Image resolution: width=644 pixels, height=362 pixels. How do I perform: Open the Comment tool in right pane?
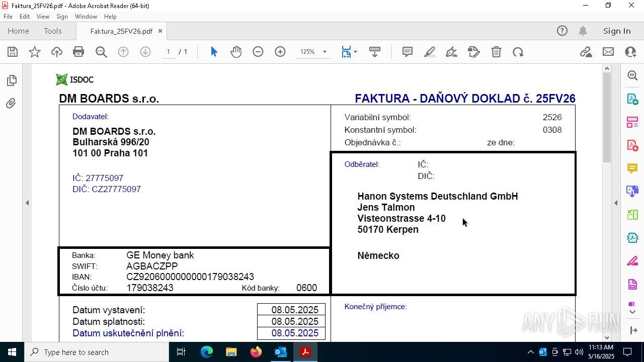[x=632, y=168]
